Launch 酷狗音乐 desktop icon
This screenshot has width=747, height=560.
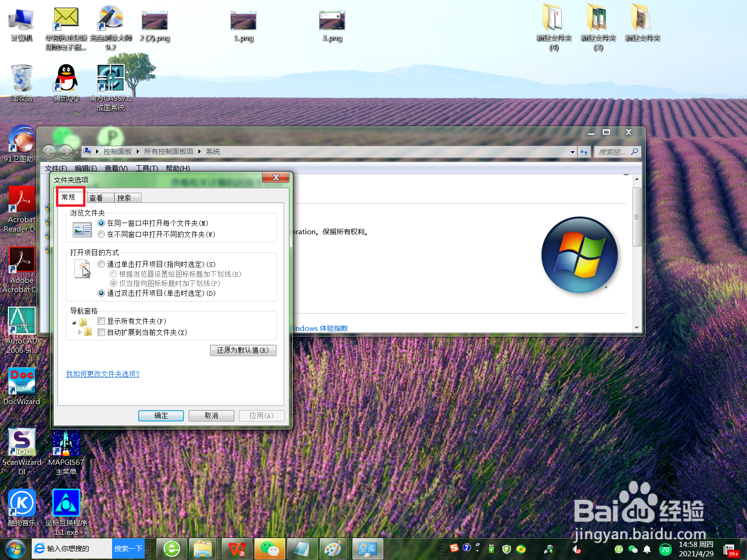pos(21,508)
